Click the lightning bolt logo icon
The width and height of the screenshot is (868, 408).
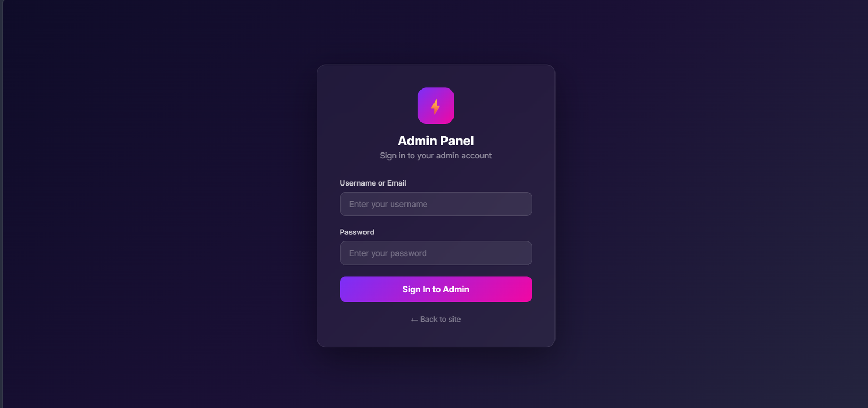coord(436,106)
